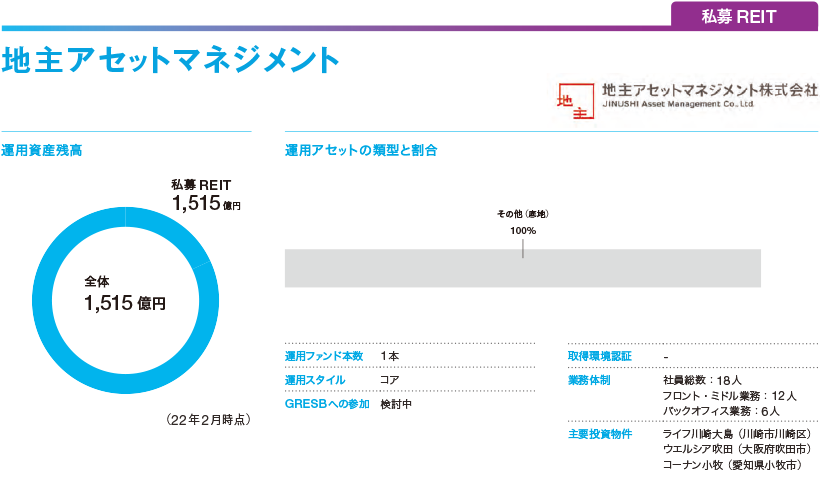
Task: Click the text 社員総数：18人
Action: pos(702,380)
